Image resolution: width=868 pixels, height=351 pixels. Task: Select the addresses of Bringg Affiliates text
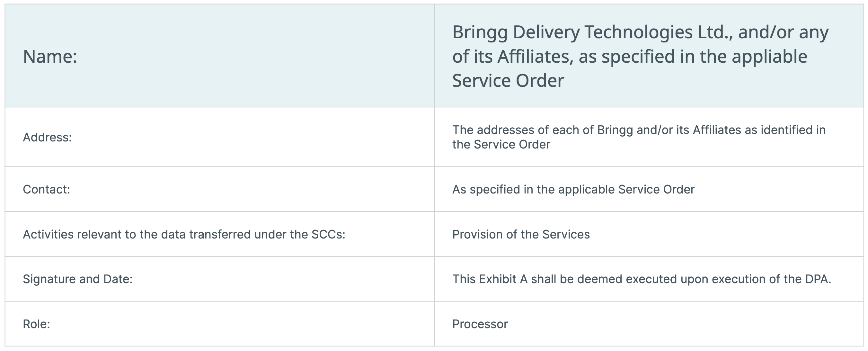pos(639,137)
